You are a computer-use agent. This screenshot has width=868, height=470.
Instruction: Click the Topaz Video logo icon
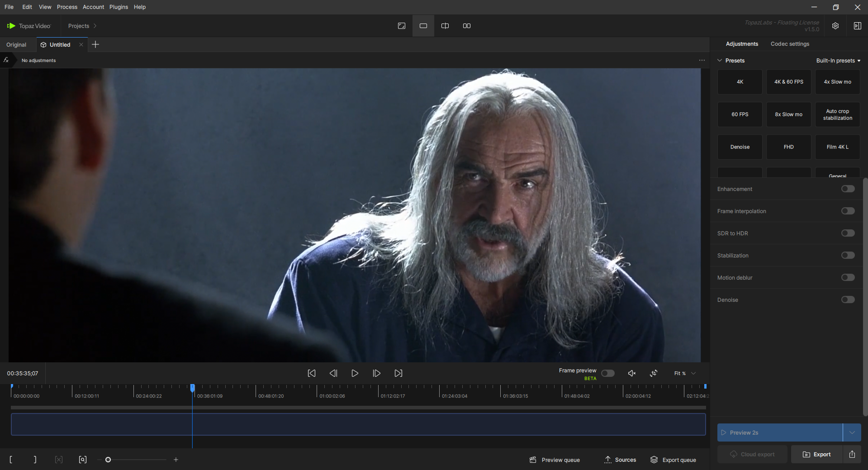11,26
